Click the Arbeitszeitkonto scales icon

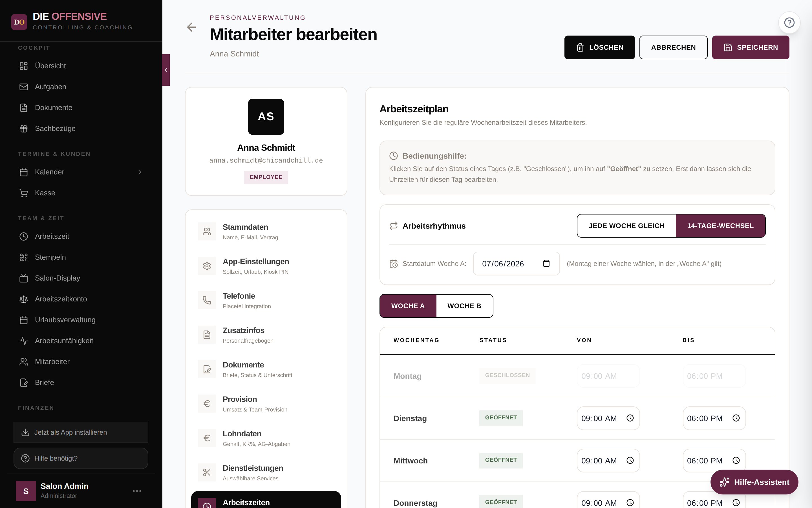[x=23, y=299]
